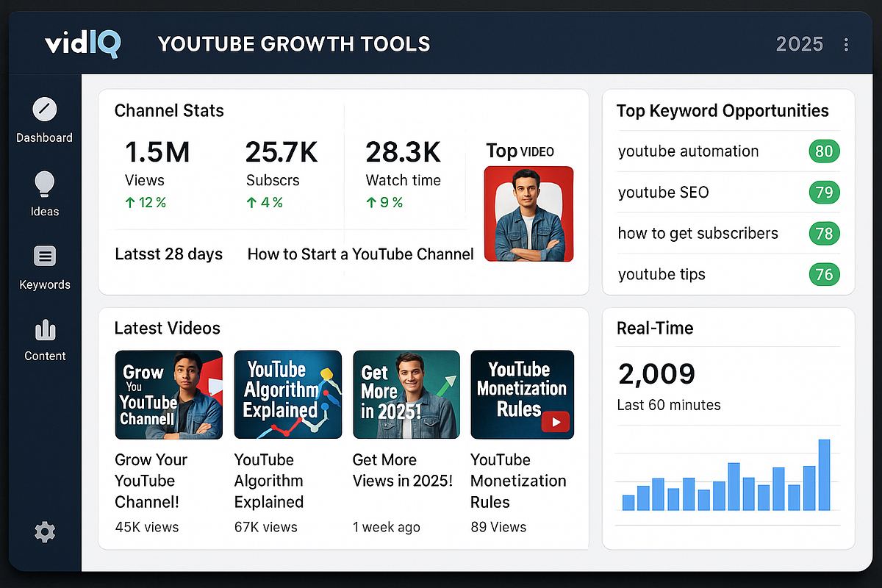Click the 'Latest Videos' heading
Screen dimensions: 882x588
coord(168,328)
